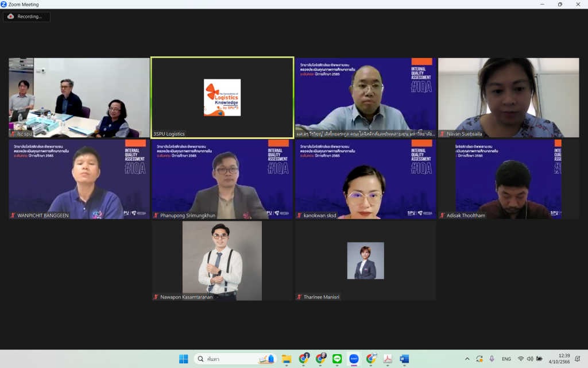
Task: Click the muted mic icon beside Tharinee Manisri
Action: coord(299,297)
